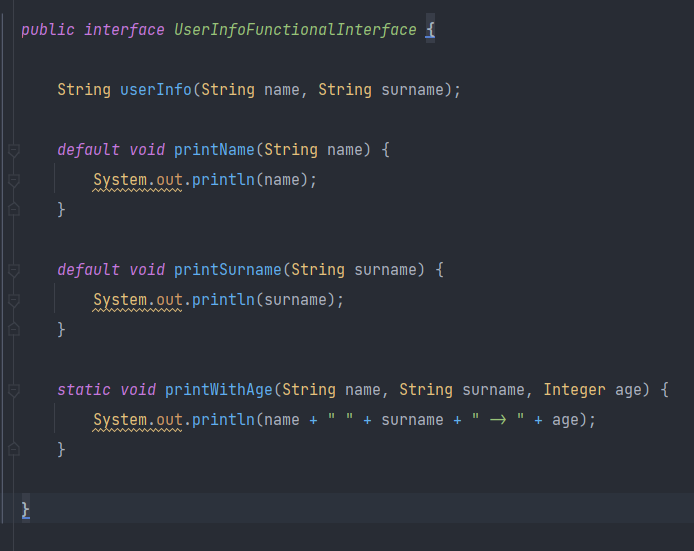Click the userInfo method name
This screenshot has height=551, width=694.
pos(156,90)
